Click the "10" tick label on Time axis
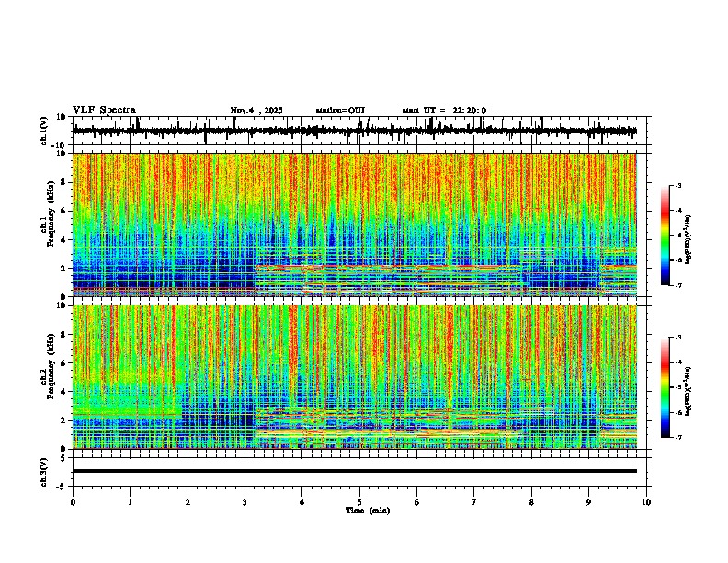 pos(646,502)
